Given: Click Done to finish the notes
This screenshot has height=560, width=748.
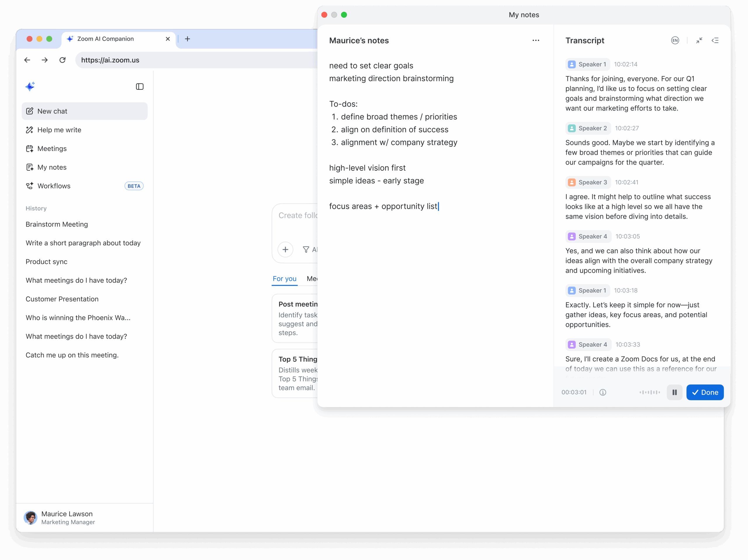Looking at the screenshot, I should [705, 392].
